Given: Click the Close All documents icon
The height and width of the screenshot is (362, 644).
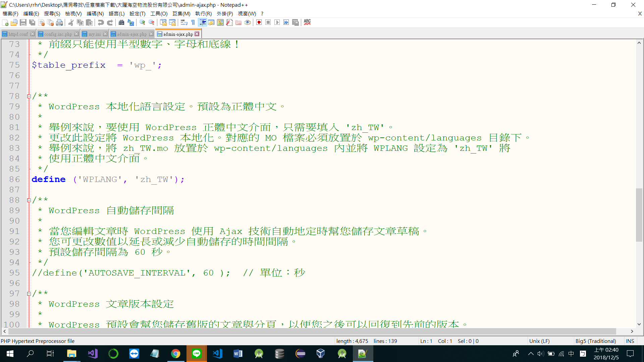Looking at the screenshot, I should 51,22.
